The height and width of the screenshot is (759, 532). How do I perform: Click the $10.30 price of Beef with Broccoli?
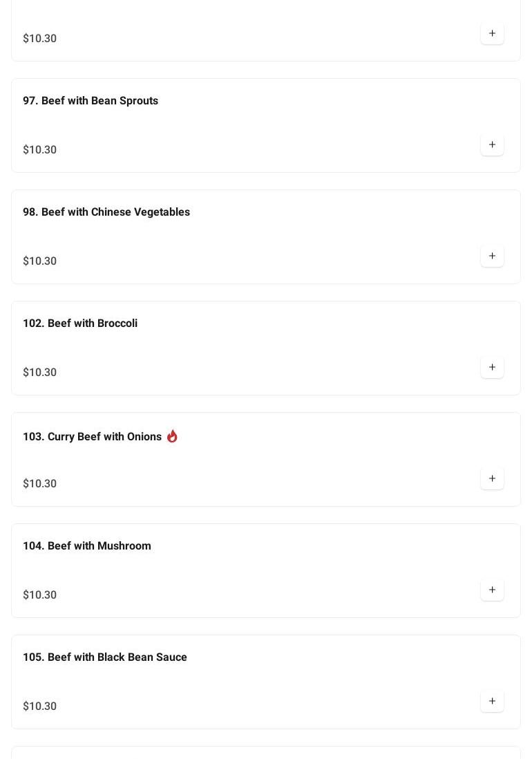[x=40, y=373]
